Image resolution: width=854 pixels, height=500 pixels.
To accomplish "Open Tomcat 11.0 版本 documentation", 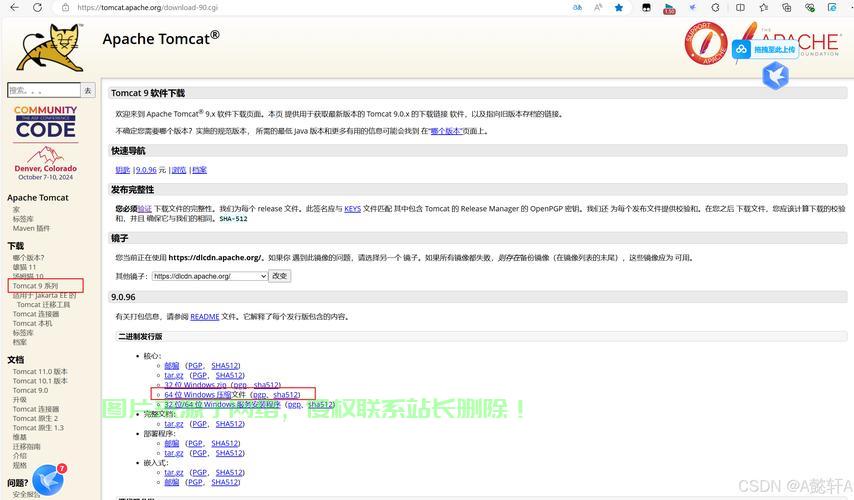I will tap(40, 371).
